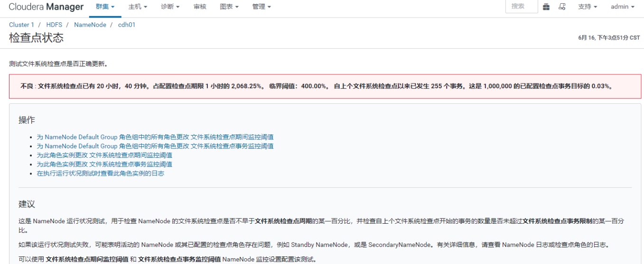Focus the 搜索 search field
This screenshot has width=644, height=264.
coord(522,6)
